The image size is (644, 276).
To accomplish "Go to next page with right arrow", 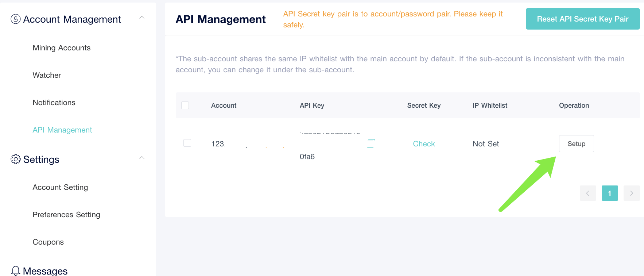I will [632, 193].
